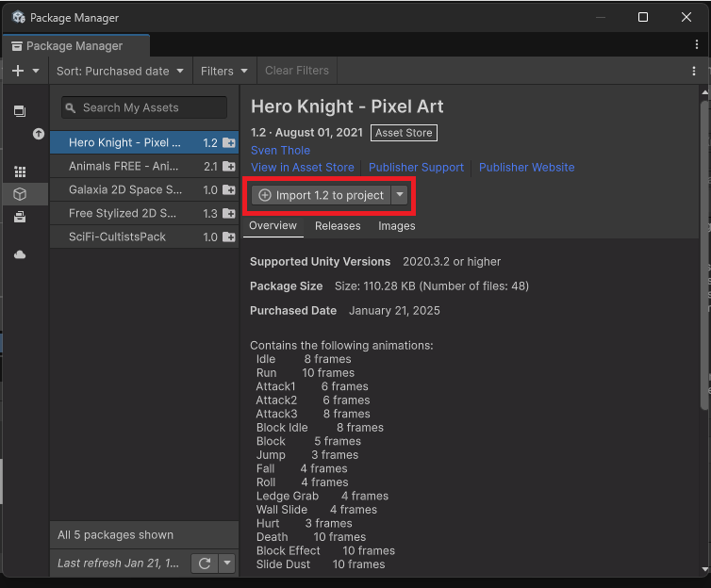Click Last refresh Jan 21 status text
Image resolution: width=711 pixels, height=588 pixels.
click(118, 563)
